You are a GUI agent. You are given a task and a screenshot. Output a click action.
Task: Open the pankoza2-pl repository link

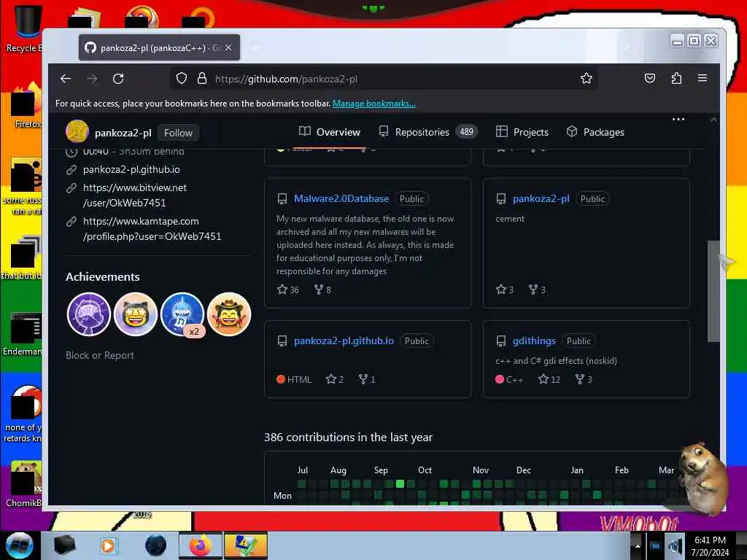click(x=541, y=198)
